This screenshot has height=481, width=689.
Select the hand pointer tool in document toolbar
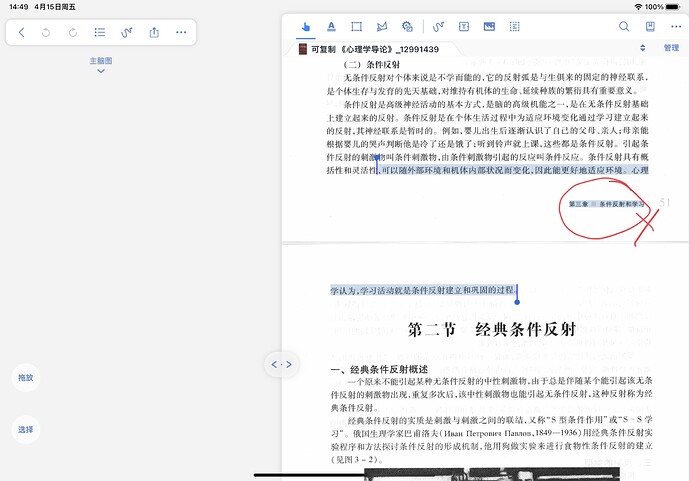coord(306,27)
